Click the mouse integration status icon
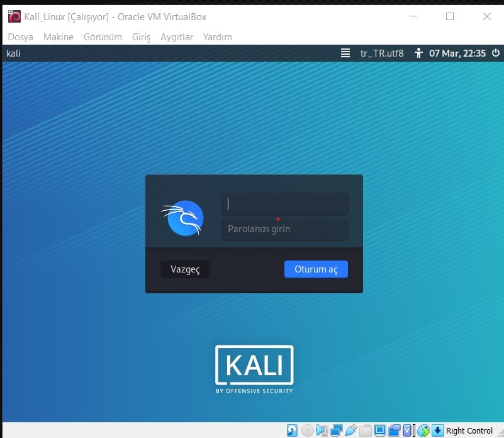This screenshot has height=438, width=504. point(422,430)
